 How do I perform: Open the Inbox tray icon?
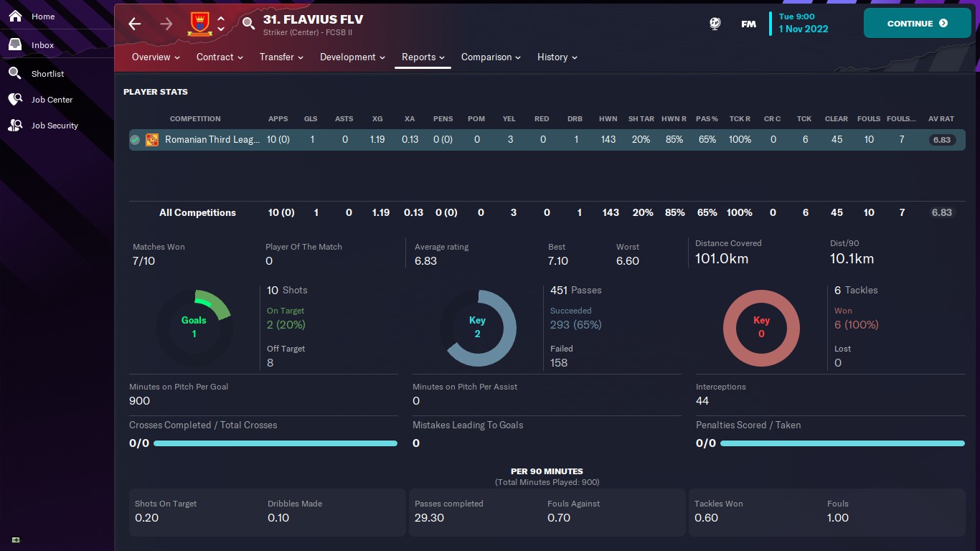[15, 44]
